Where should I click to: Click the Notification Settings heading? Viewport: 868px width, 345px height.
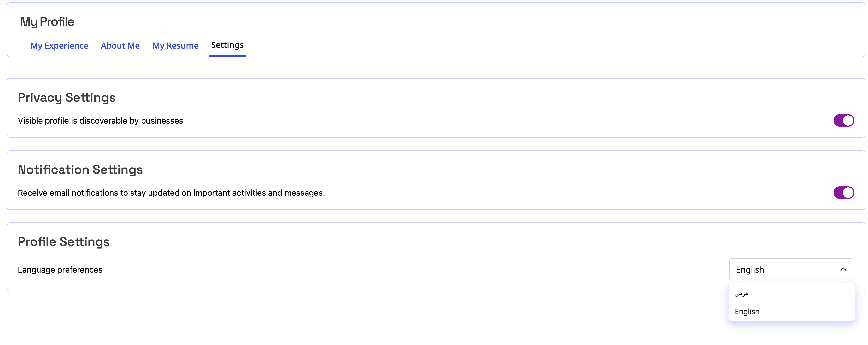80,170
